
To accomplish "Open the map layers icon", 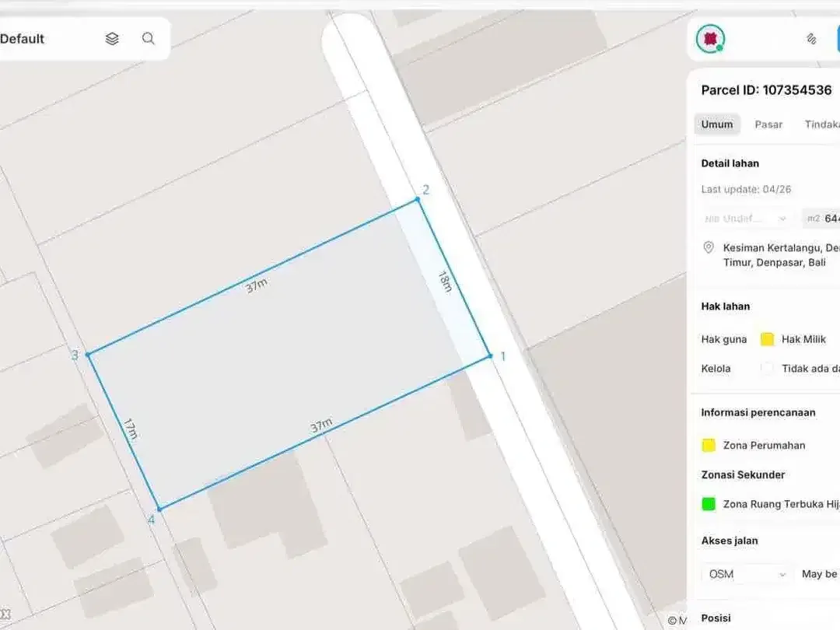I will [x=112, y=39].
